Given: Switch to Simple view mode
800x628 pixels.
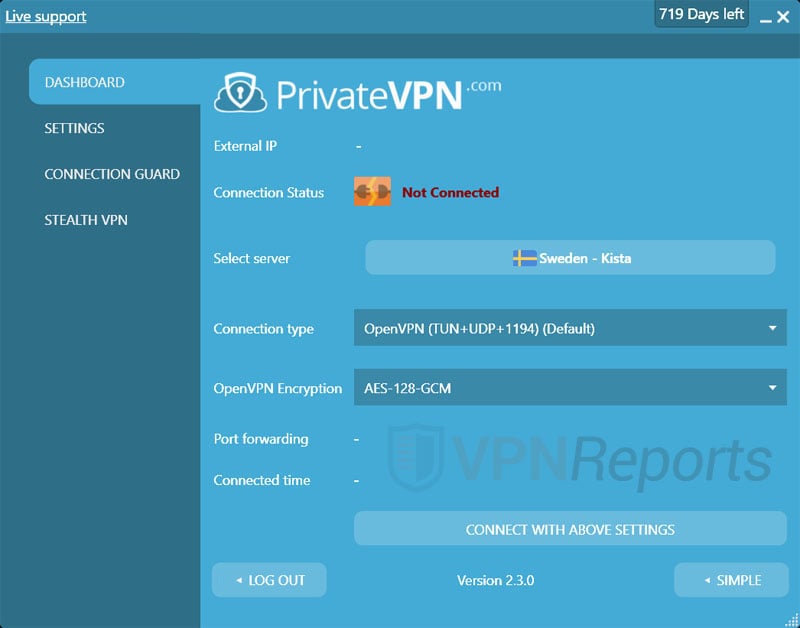Looking at the screenshot, I should pos(730,580).
